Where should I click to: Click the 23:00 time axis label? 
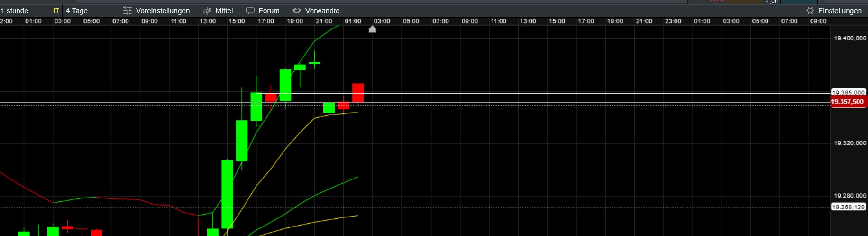(x=673, y=21)
